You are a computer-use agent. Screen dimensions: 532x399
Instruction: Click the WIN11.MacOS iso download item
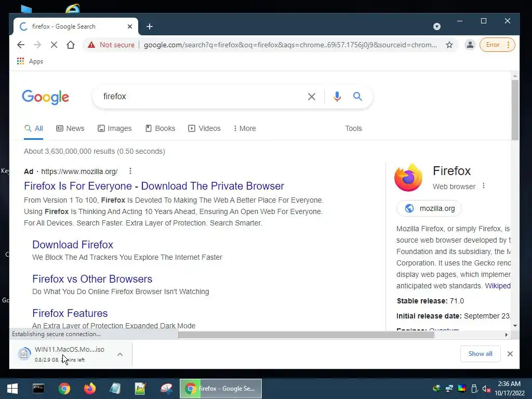click(x=61, y=354)
